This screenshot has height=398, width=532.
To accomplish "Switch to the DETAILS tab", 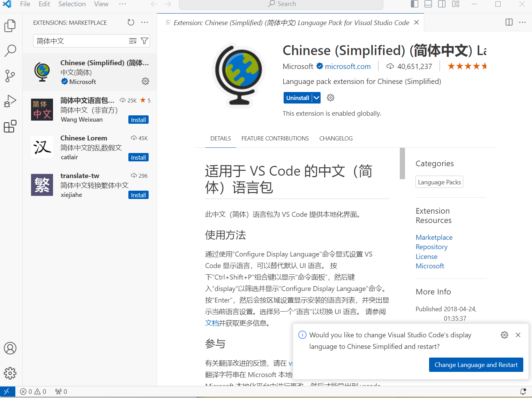I will point(220,138).
